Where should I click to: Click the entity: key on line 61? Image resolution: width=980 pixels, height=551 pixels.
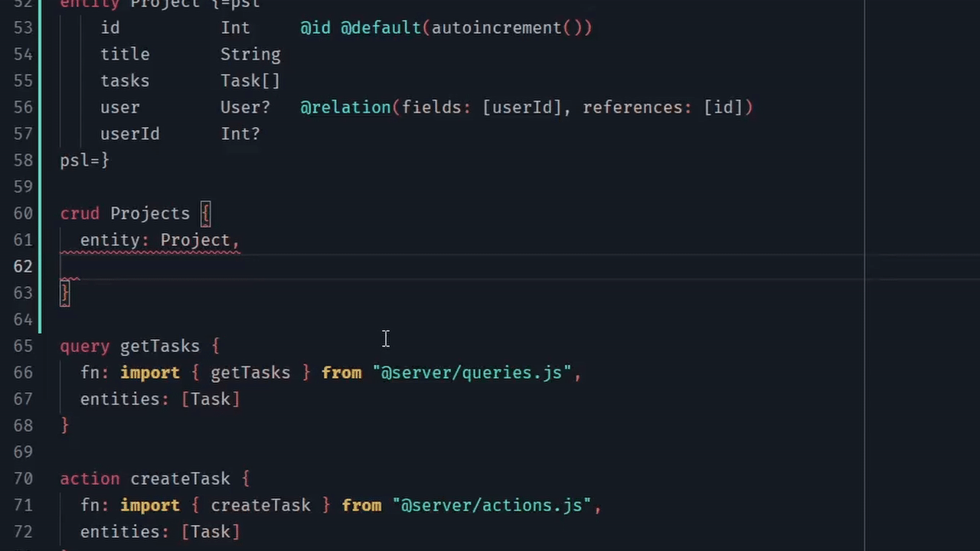pyautogui.click(x=114, y=240)
